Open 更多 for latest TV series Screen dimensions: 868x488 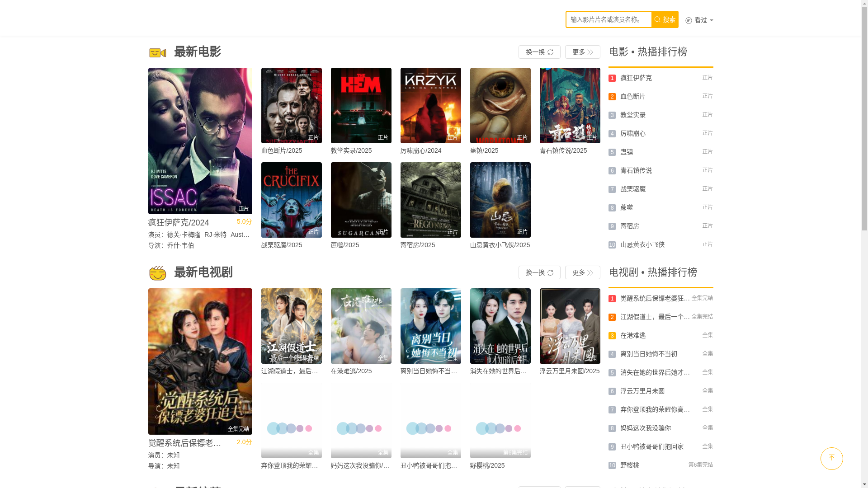click(582, 272)
